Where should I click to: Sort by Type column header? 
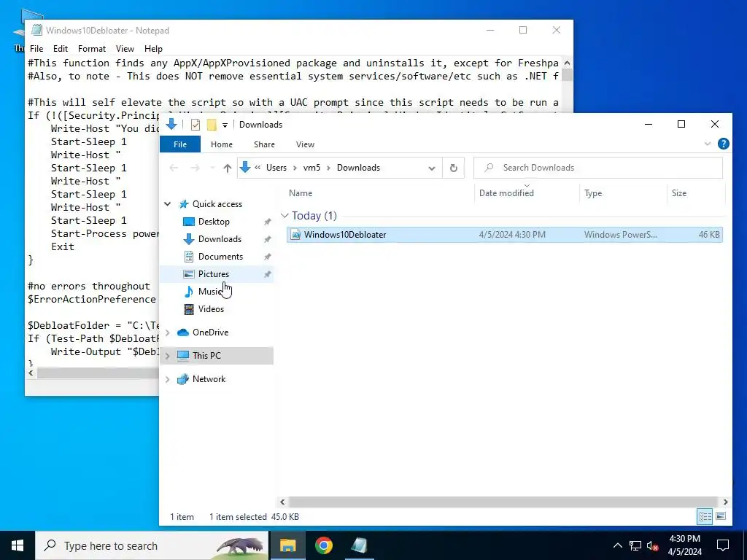click(593, 192)
